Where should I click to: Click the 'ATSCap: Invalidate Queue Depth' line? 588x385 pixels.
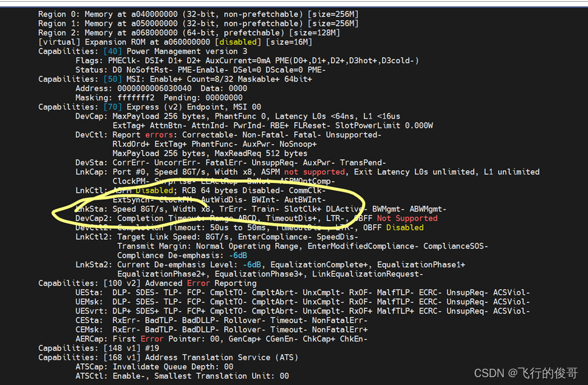point(154,367)
